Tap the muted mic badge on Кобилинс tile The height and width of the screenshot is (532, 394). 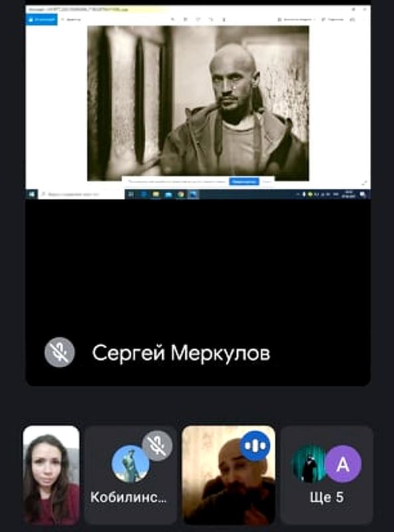tap(157, 446)
